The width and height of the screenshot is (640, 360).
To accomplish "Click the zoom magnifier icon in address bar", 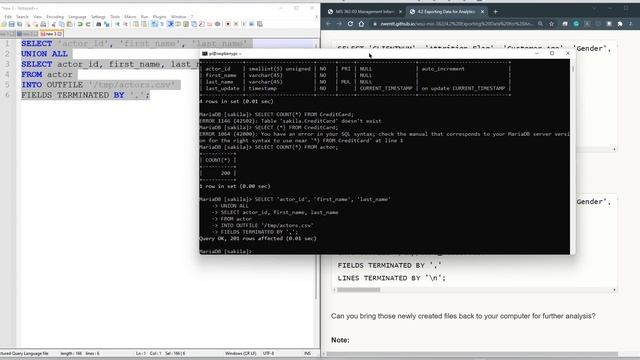I will coord(540,24).
